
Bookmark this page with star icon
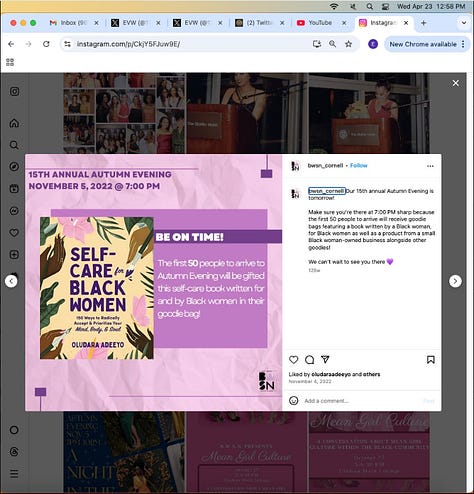pos(349,44)
